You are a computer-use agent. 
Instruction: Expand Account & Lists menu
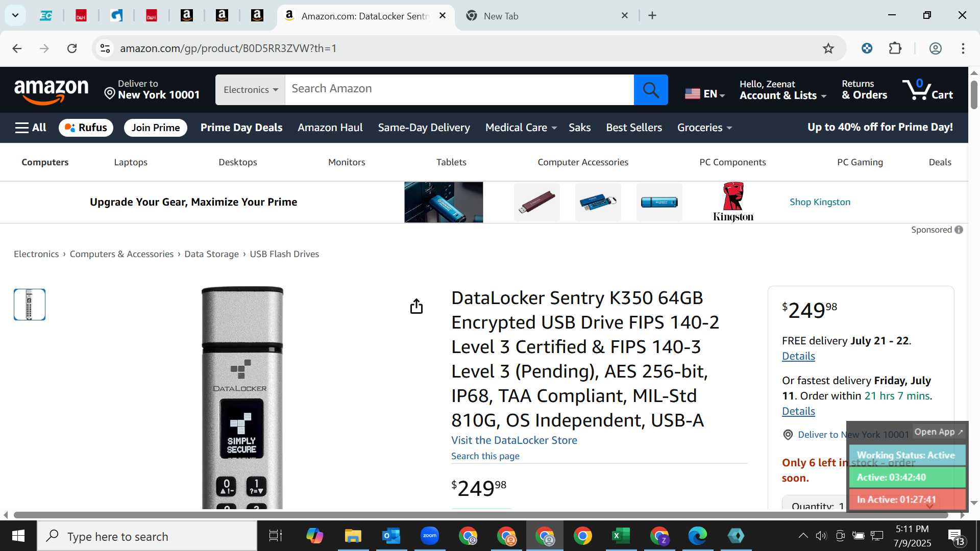pos(783,90)
